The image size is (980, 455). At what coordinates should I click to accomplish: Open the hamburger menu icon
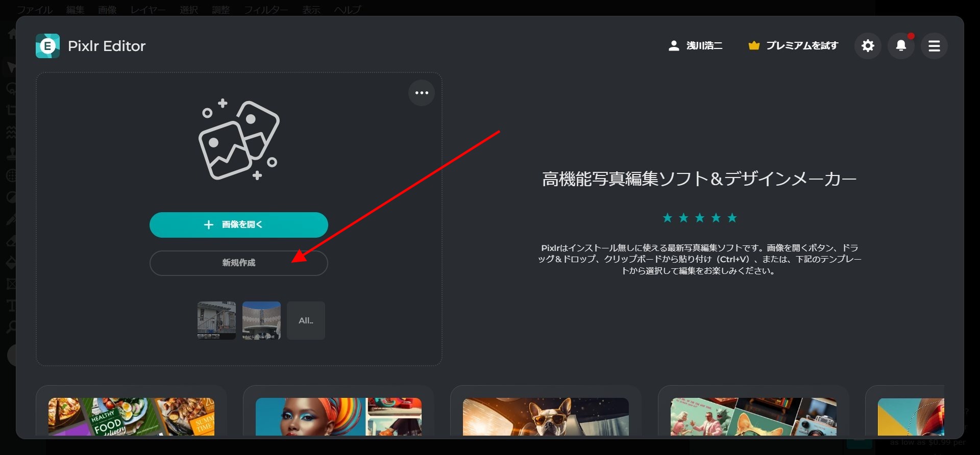[x=934, y=46]
